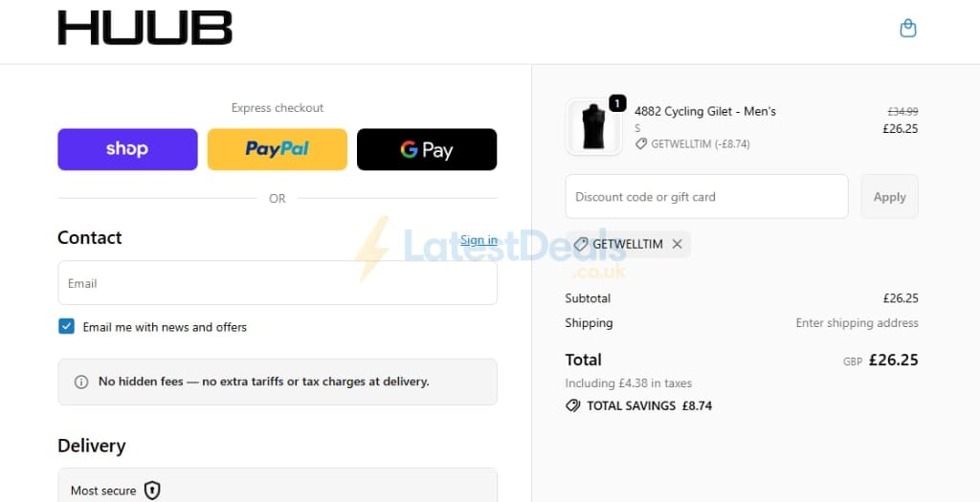Open the Sign in link

pos(479,240)
